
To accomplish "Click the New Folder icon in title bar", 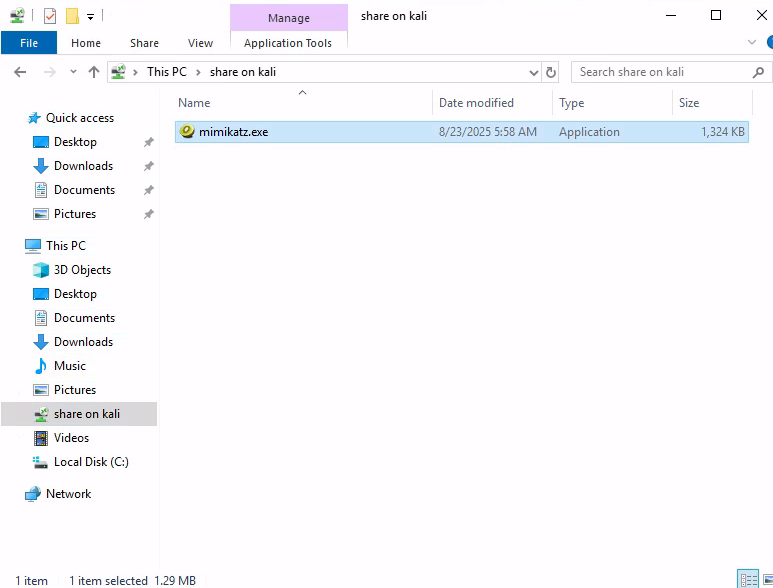I will click(x=72, y=16).
